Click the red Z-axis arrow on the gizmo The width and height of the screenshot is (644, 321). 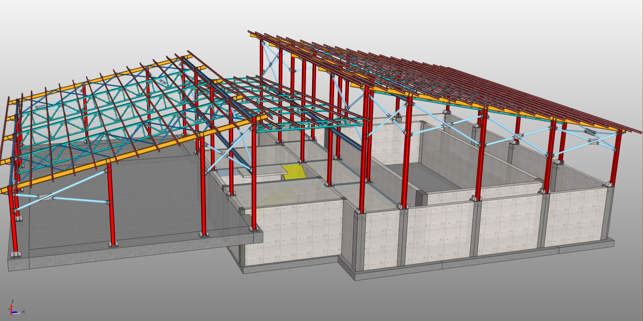12,308
